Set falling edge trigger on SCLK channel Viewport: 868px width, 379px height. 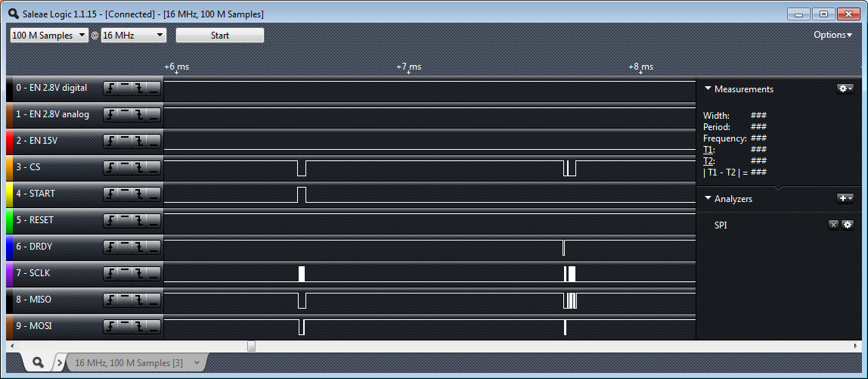coord(139,273)
